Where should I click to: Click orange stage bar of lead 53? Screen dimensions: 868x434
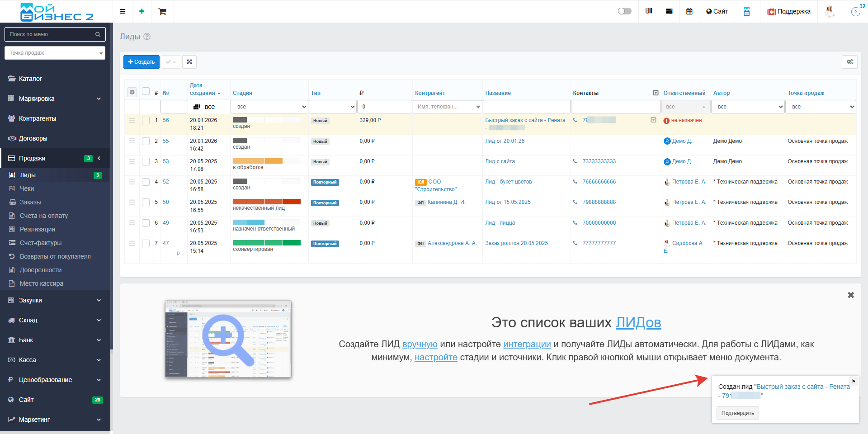click(x=258, y=161)
